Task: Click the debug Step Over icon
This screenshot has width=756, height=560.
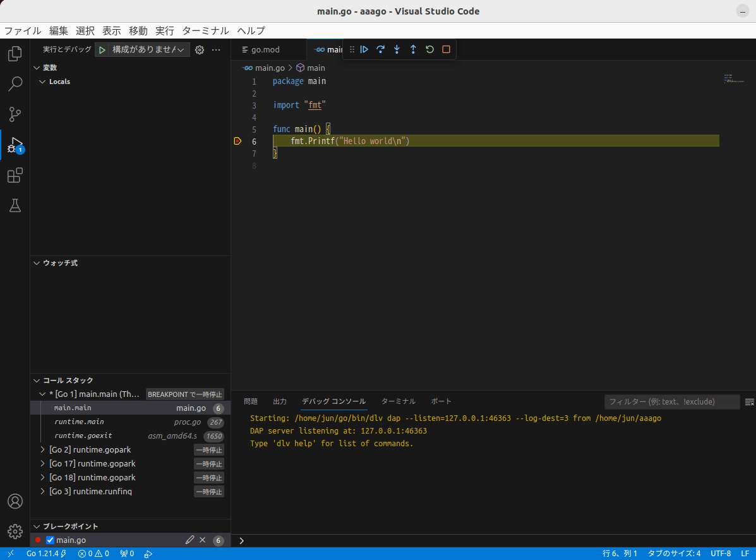Action: click(380, 49)
